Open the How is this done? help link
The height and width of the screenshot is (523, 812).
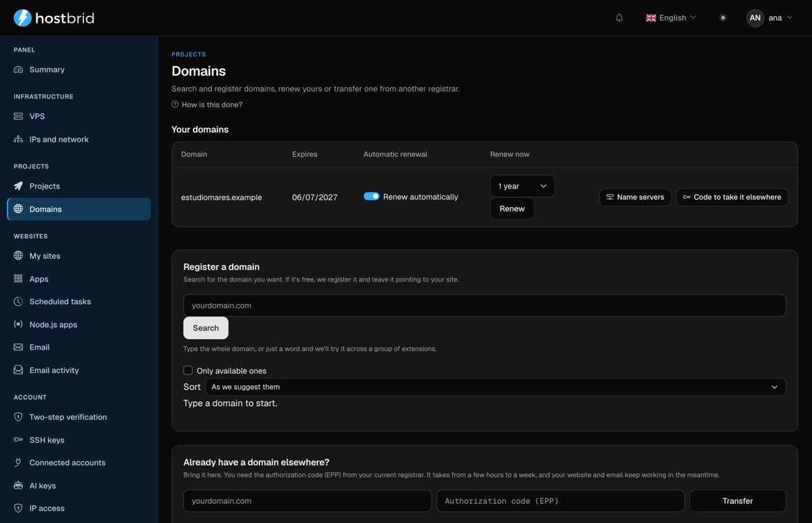point(207,105)
